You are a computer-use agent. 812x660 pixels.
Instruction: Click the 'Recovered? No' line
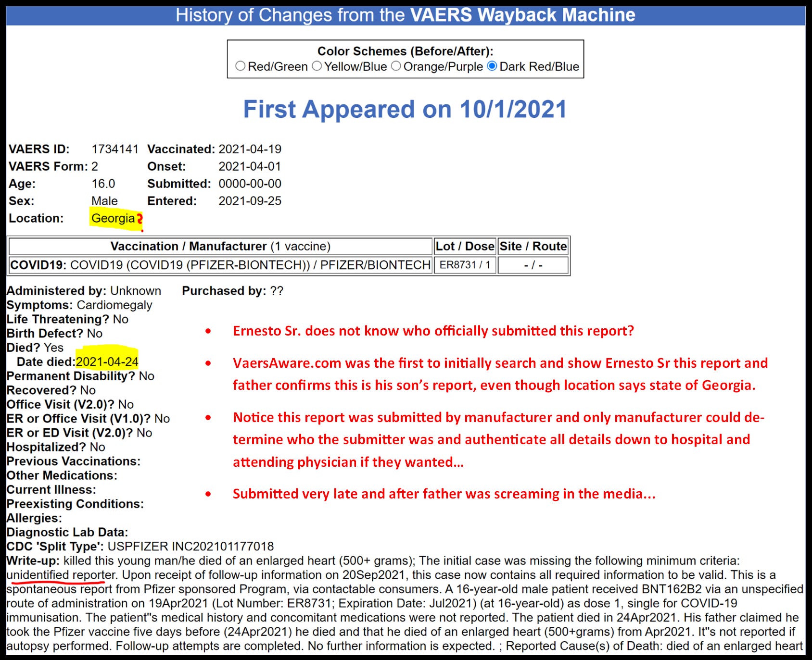pyautogui.click(x=51, y=390)
